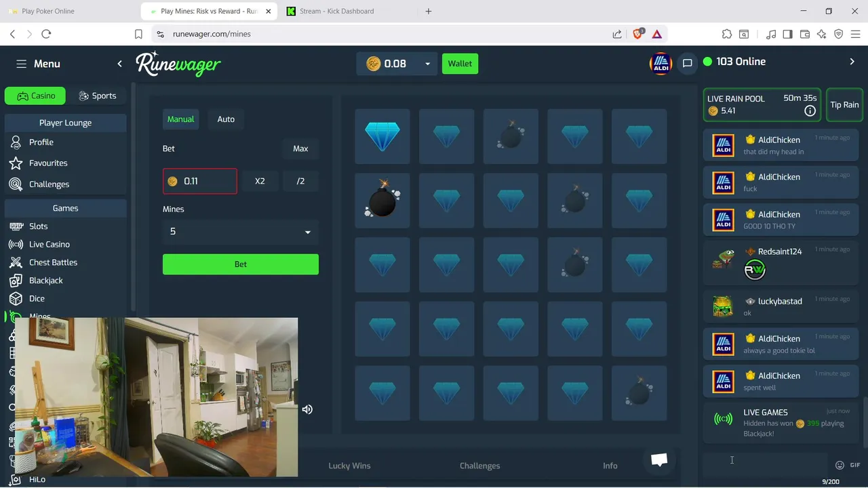Collapse the sidebar with left chevron

click(x=119, y=64)
